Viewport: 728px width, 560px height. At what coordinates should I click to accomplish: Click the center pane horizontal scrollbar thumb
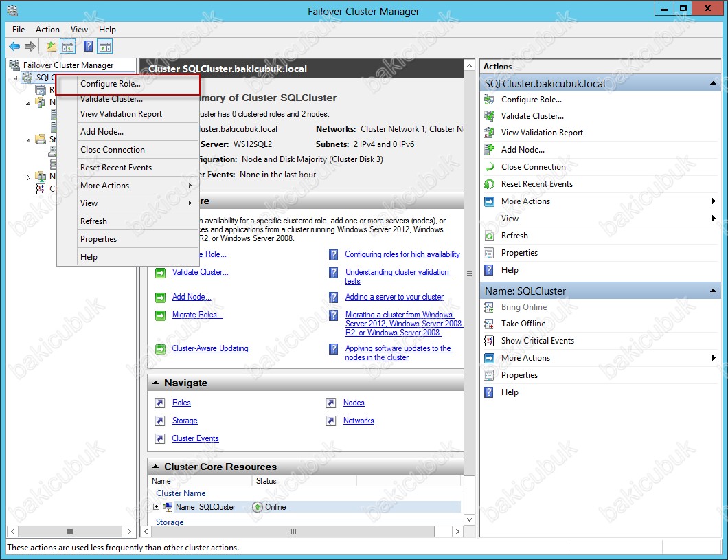click(x=293, y=532)
